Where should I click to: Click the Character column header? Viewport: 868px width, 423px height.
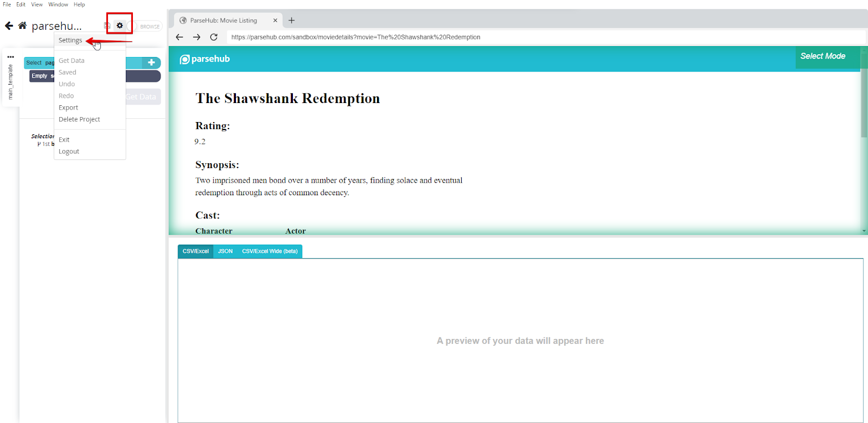pos(214,231)
